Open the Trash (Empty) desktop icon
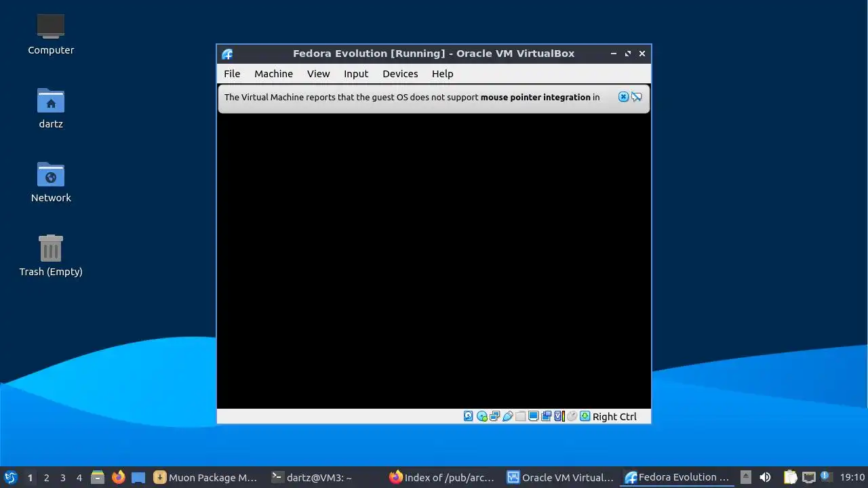Image resolution: width=868 pixels, height=488 pixels. click(51, 256)
